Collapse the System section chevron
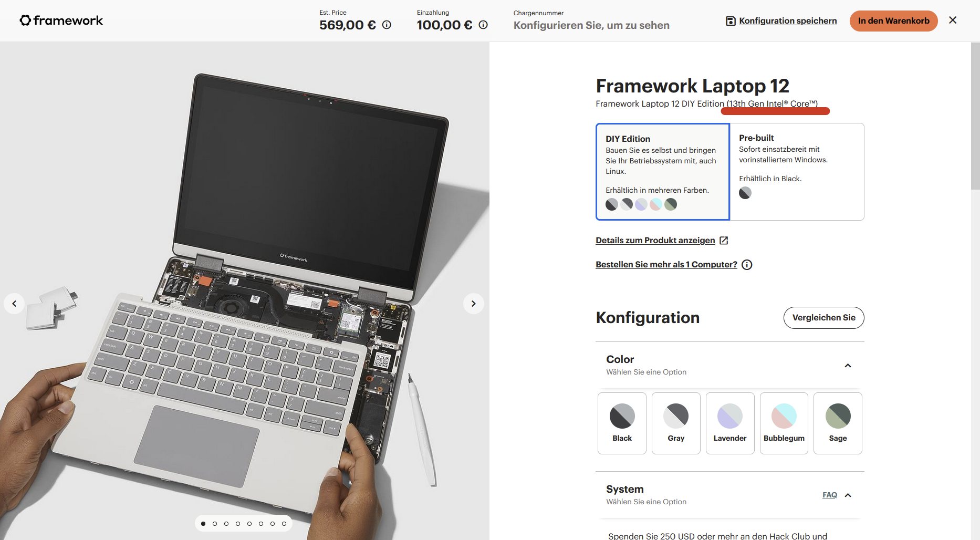 pos(848,495)
